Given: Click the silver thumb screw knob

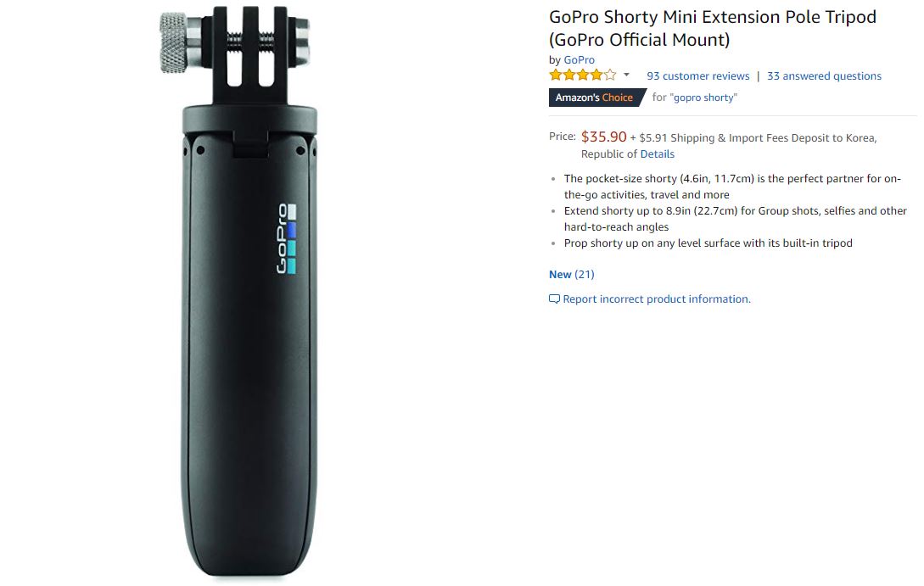Looking at the screenshot, I should [174, 43].
